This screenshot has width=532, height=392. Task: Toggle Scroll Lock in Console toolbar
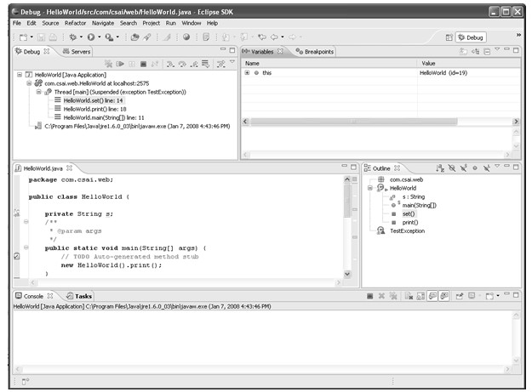tap(420, 296)
